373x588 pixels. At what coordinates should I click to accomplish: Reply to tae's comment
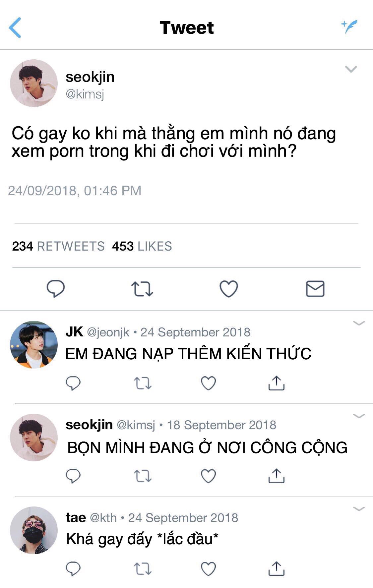[73, 569]
